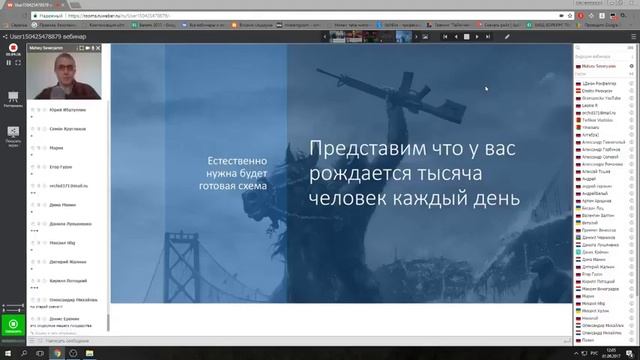The width and height of the screenshot is (640, 360).
Task: Select Мария's entry in the chat list
Action: (67, 151)
